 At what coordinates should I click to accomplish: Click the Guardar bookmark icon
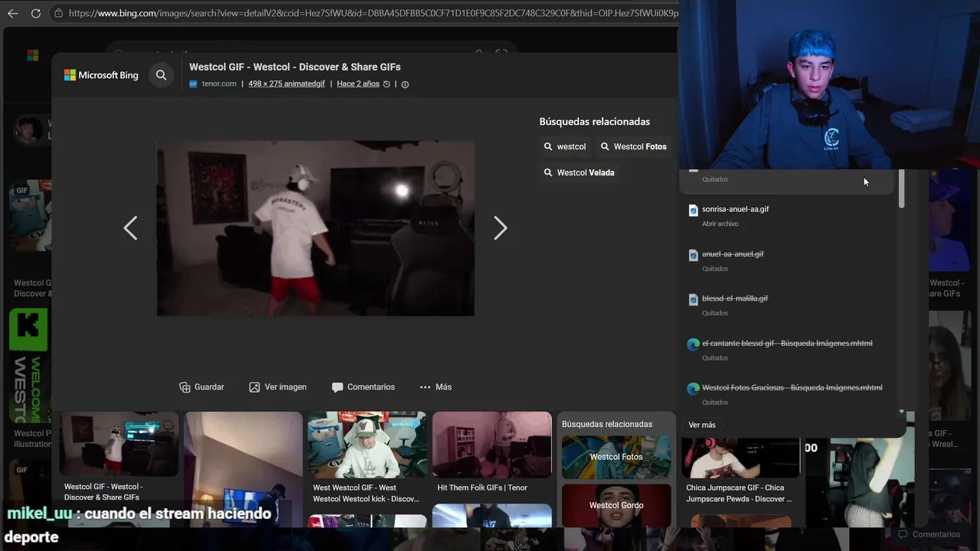click(x=185, y=387)
